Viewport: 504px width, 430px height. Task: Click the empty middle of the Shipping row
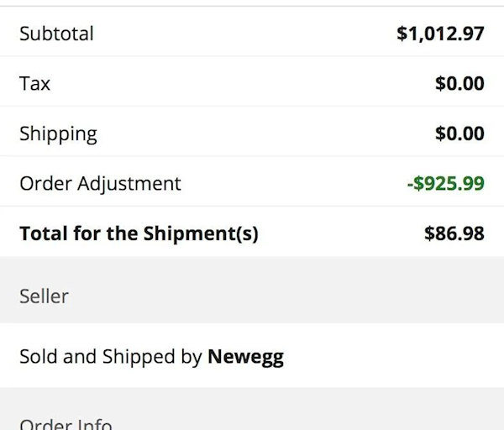tap(252, 134)
